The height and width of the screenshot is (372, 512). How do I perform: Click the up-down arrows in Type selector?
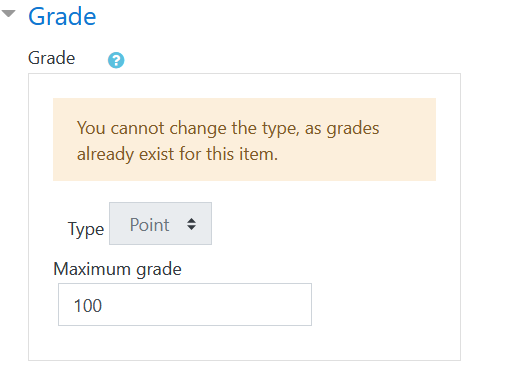pyautogui.click(x=191, y=224)
